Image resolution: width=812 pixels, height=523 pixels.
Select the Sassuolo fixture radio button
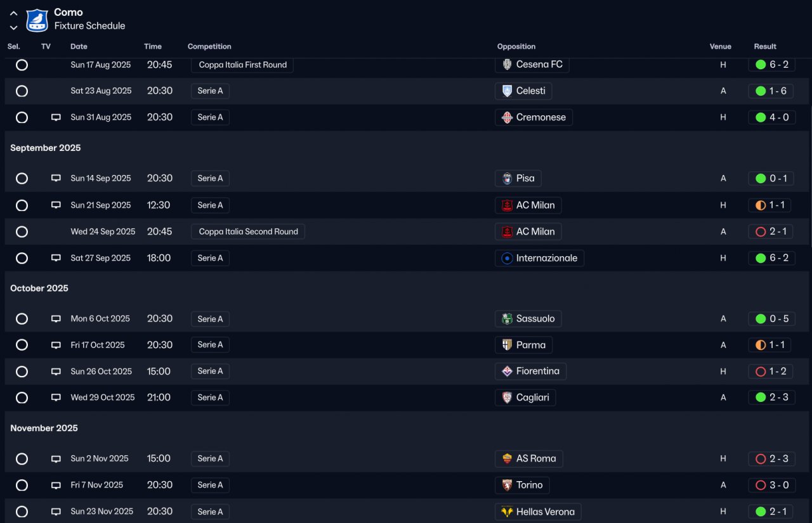point(22,319)
